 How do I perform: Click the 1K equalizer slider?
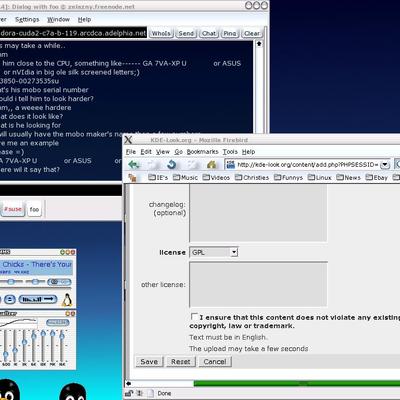(x=15, y=345)
